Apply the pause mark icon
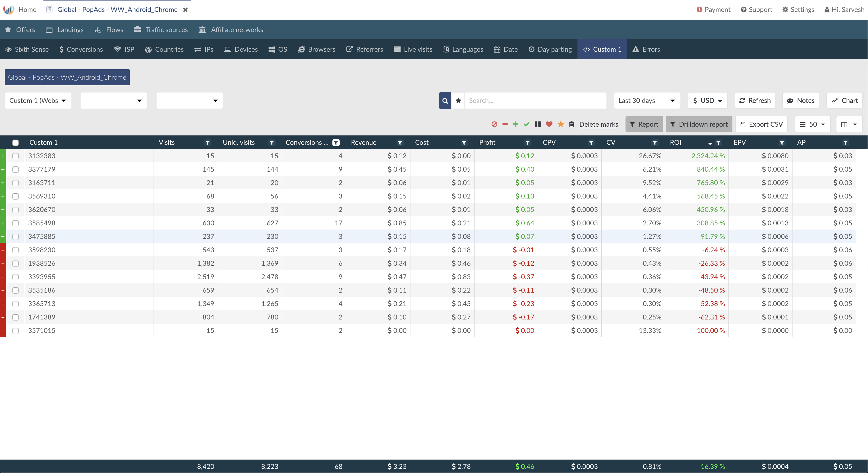The height and width of the screenshot is (473, 868). coord(538,124)
